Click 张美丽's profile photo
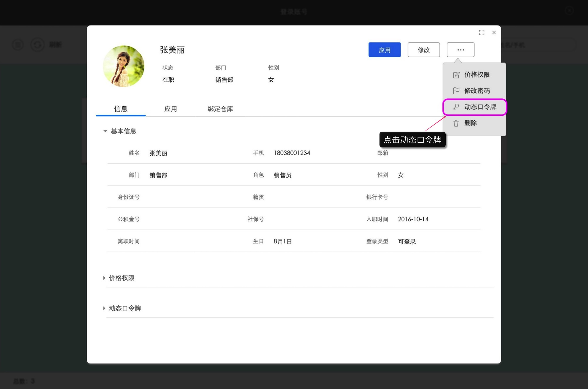The width and height of the screenshot is (588, 389). click(124, 66)
